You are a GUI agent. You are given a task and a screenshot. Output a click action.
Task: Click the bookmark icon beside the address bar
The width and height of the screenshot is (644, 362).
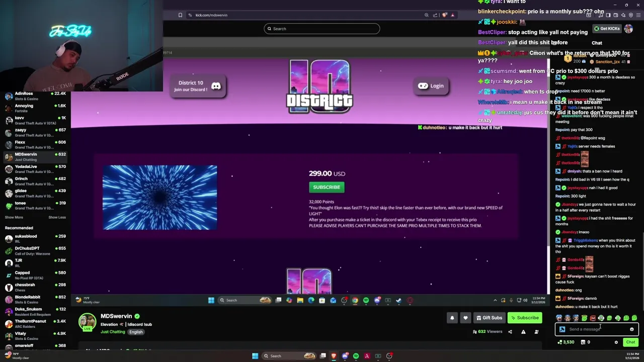click(180, 15)
